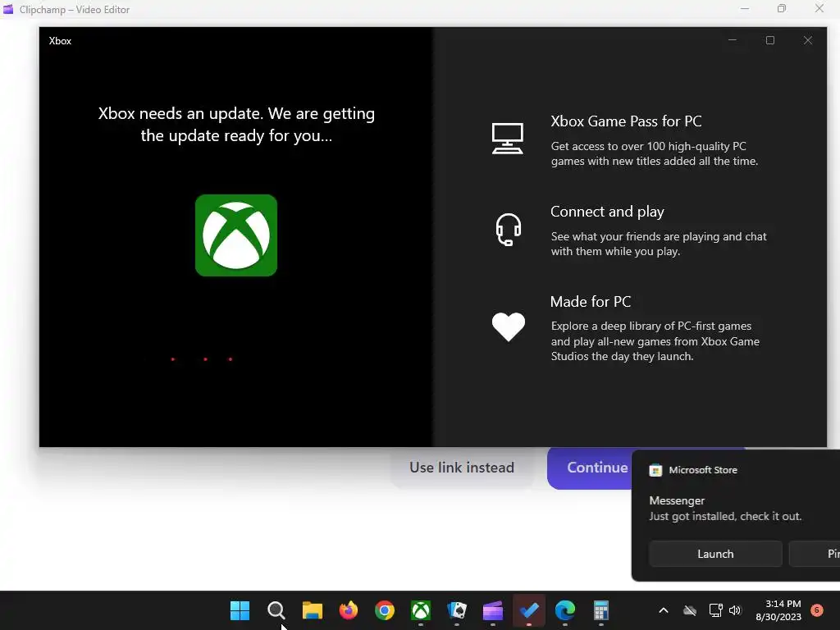Launch Firefox from the taskbar
Viewport: 840px width, 630px height.
coord(348,610)
